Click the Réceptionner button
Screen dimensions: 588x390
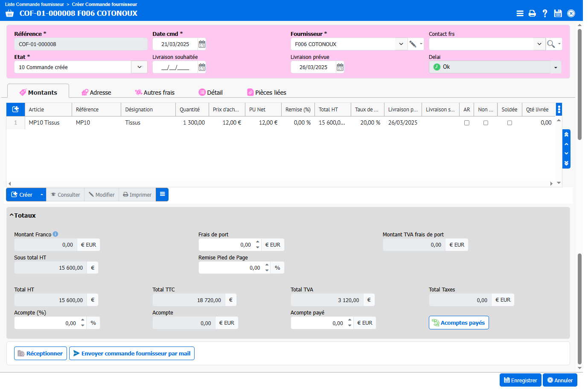click(x=41, y=353)
